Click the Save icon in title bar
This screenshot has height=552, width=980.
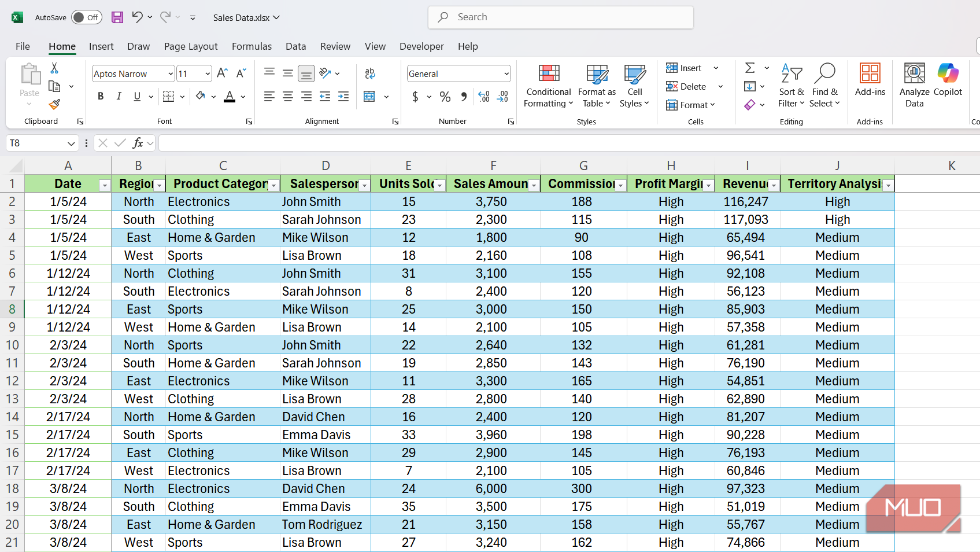point(117,17)
